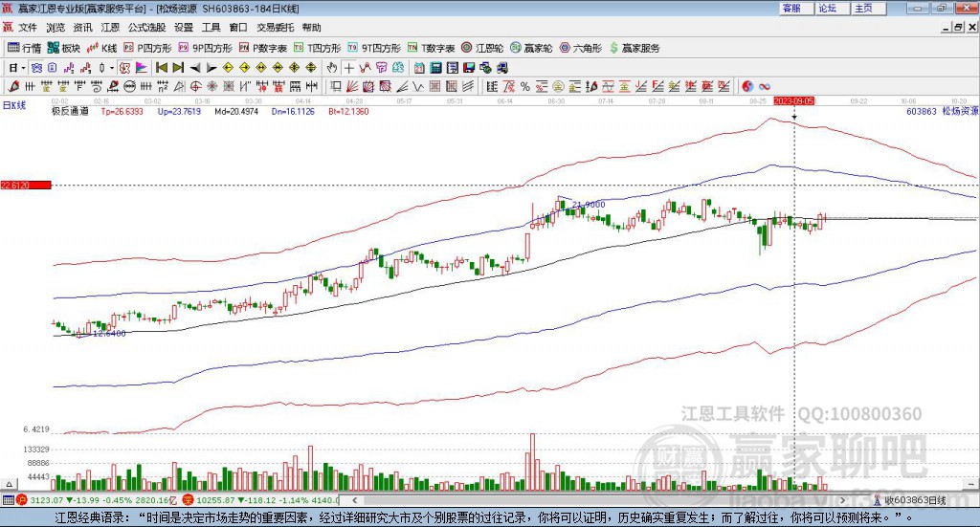Expand the candlestick style dropdown arrow

pyautogui.click(x=112, y=68)
